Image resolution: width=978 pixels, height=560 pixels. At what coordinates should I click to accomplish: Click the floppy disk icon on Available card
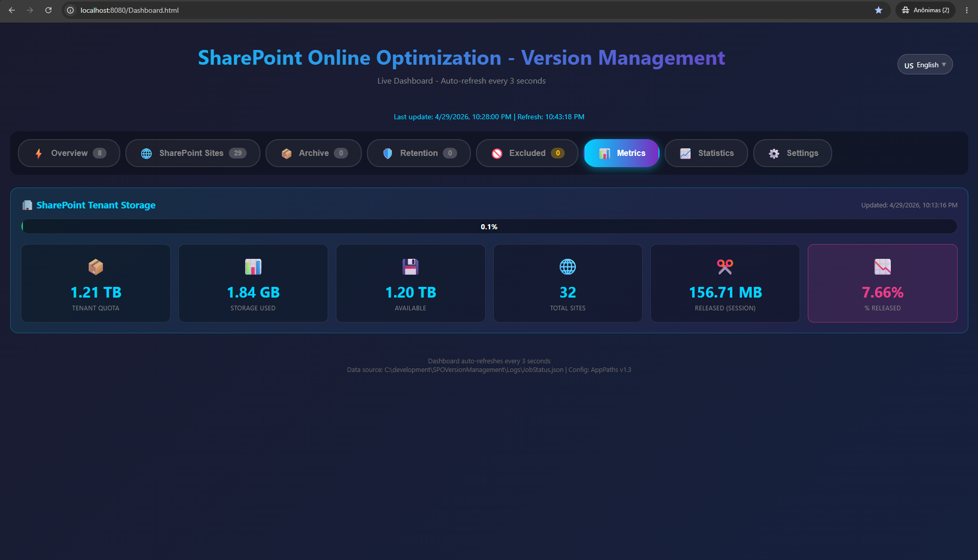[411, 266]
